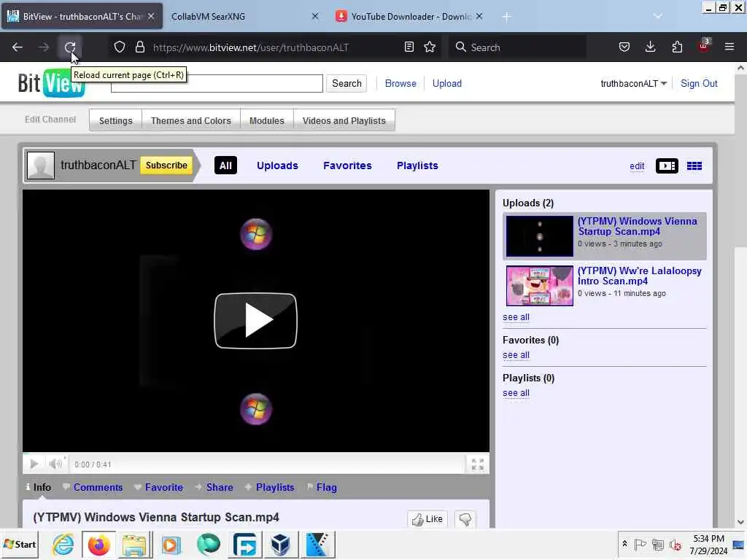Open the Upload link
Viewport: 747px width, 560px height.
pos(447,83)
